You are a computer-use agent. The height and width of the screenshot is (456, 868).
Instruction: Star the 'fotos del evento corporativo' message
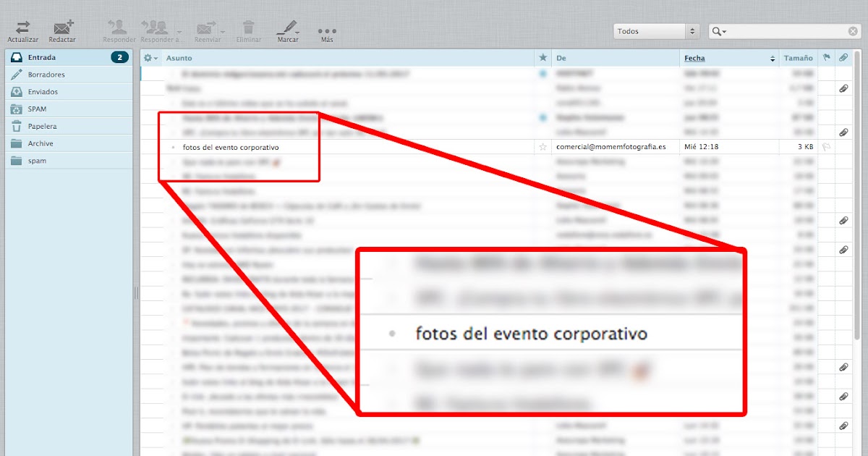[542, 147]
